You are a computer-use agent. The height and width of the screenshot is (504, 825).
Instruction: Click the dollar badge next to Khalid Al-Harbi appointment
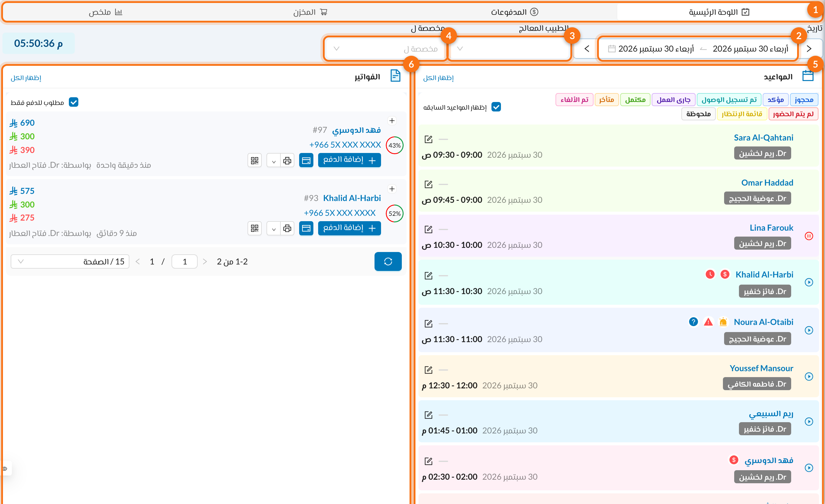click(725, 275)
